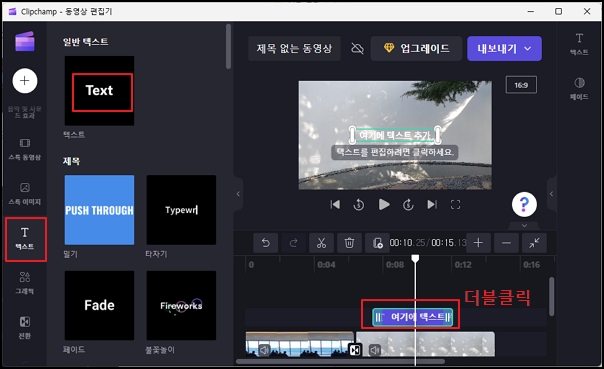Enter fullscreen preview mode
Viewport: 604px width, 369px height.
[455, 205]
